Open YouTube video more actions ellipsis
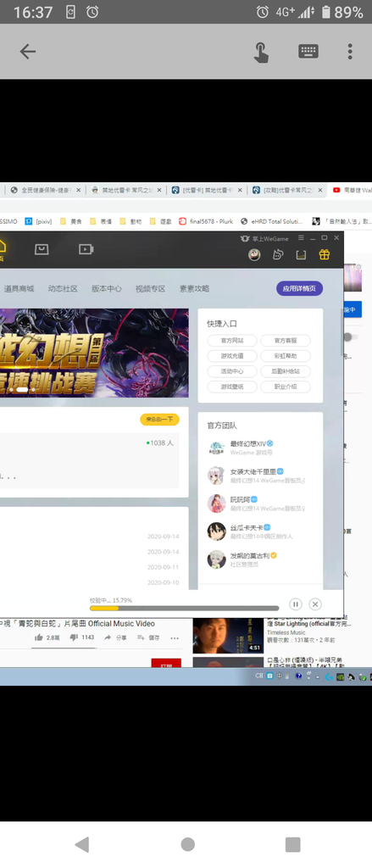Viewport: 372px width, 868px height. point(175,637)
